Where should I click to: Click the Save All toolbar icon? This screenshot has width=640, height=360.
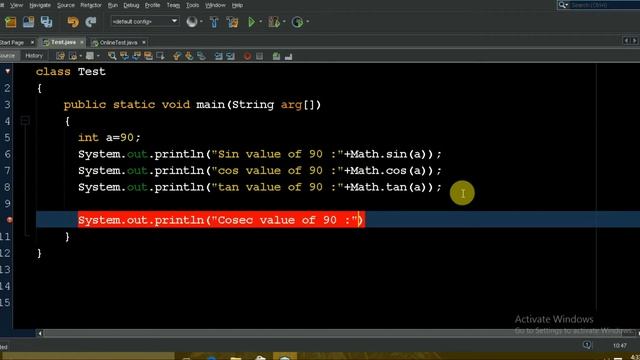coord(46,22)
